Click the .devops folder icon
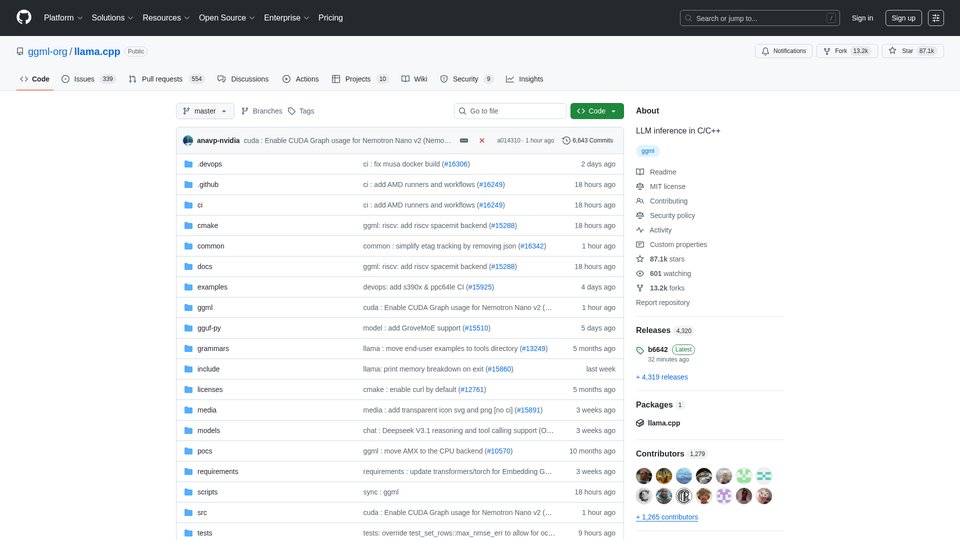 click(x=187, y=164)
